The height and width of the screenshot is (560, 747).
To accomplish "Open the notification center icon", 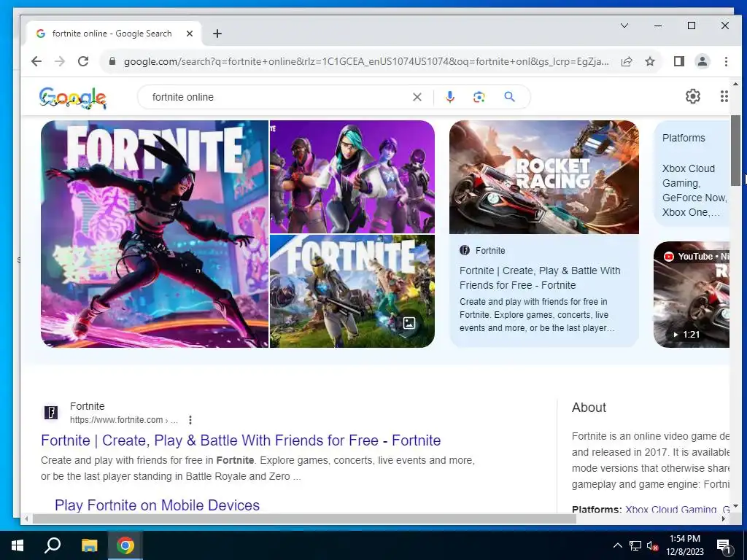I will pos(724,545).
